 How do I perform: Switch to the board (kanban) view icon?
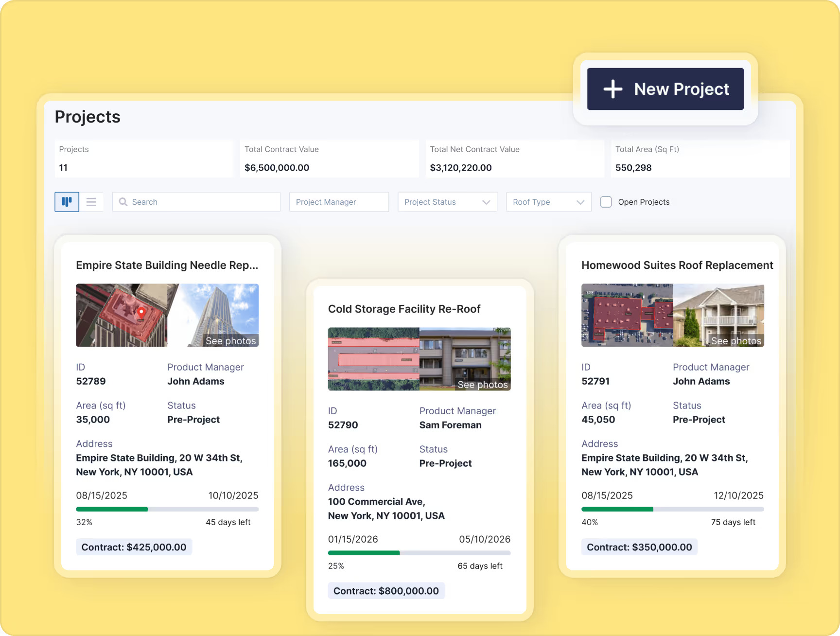[x=67, y=202]
